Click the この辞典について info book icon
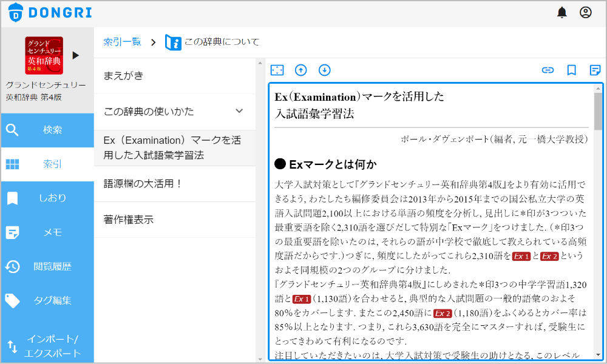Image resolution: width=607 pixels, height=364 pixels. [x=173, y=42]
